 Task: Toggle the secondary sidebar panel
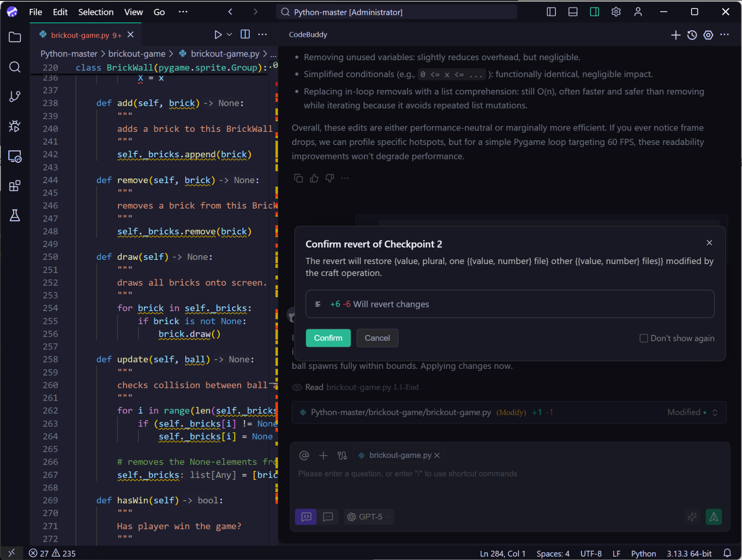point(594,12)
